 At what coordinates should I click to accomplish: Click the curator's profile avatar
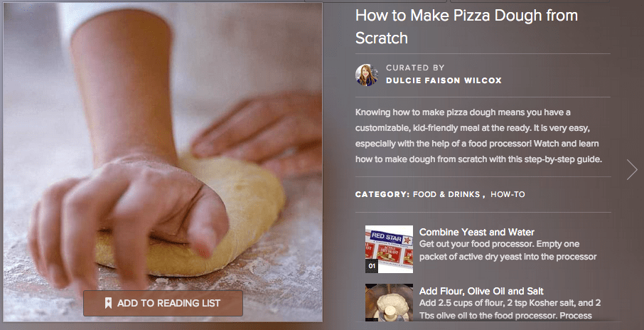pyautogui.click(x=366, y=75)
